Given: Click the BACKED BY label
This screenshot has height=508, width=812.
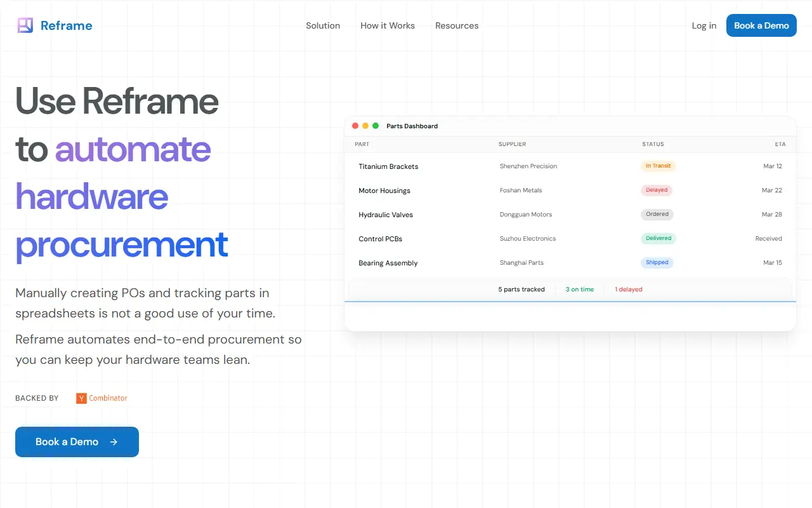Looking at the screenshot, I should click(x=37, y=398).
